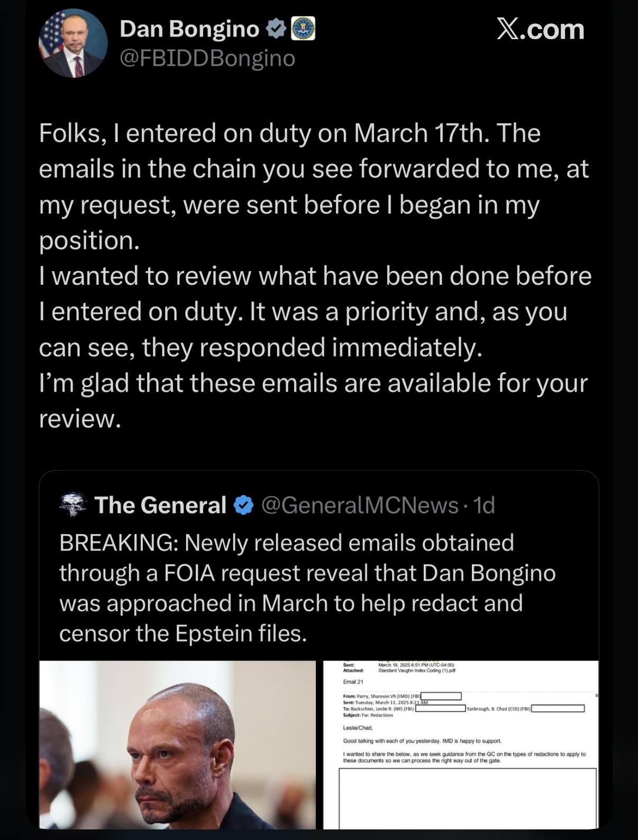
Task: Click The General's blue verified checkmark
Action: point(243,505)
